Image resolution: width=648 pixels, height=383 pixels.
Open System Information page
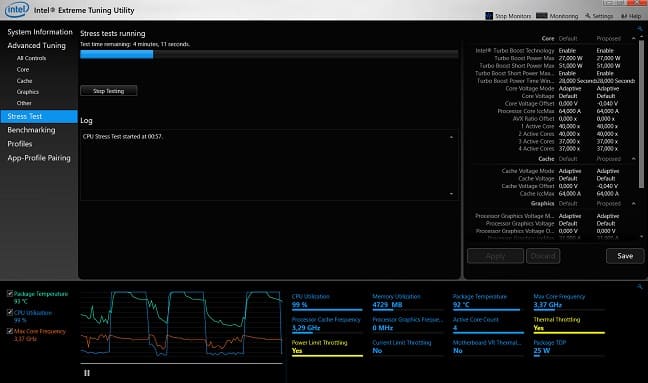[x=40, y=32]
